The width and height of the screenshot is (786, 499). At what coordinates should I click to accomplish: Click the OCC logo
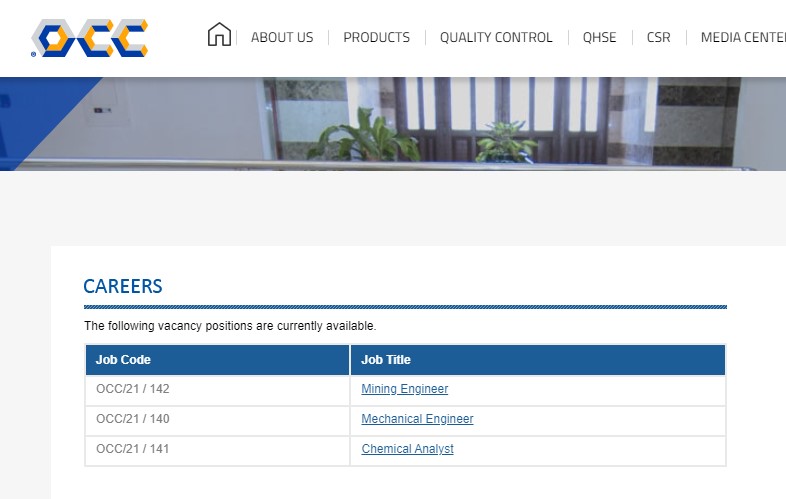pyautogui.click(x=89, y=38)
